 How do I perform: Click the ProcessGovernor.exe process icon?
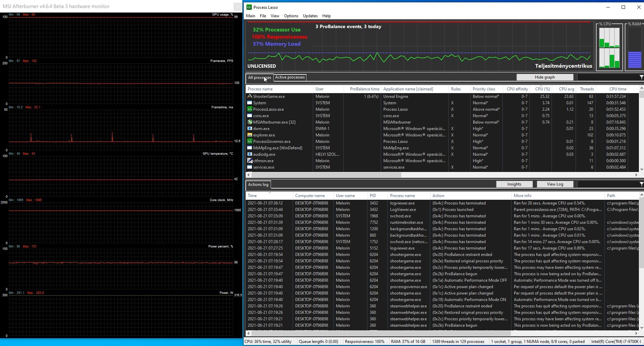pyautogui.click(x=250, y=142)
